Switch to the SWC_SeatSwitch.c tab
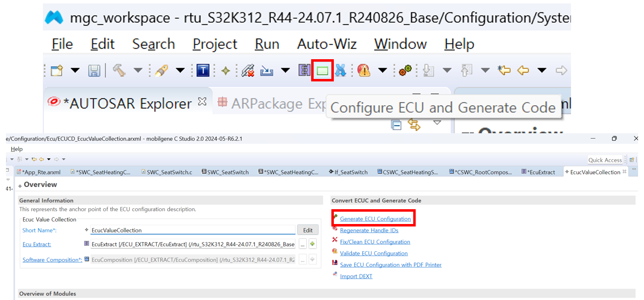644x300 pixels. pyautogui.click(x=168, y=172)
